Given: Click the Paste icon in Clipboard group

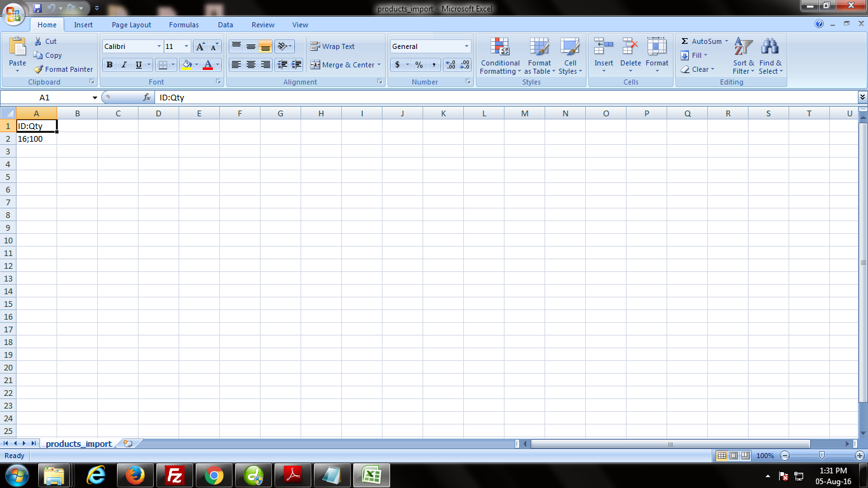Looking at the screenshot, I should (x=18, y=46).
